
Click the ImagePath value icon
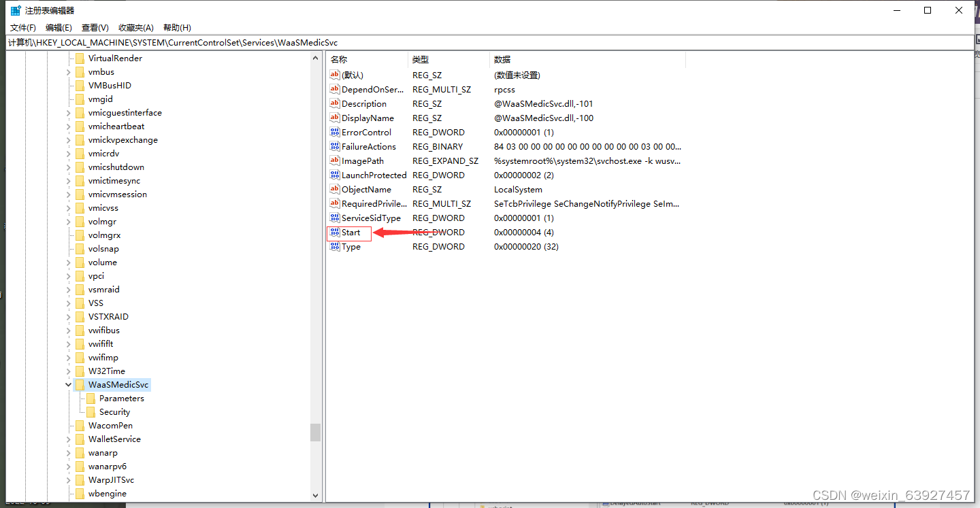(334, 160)
